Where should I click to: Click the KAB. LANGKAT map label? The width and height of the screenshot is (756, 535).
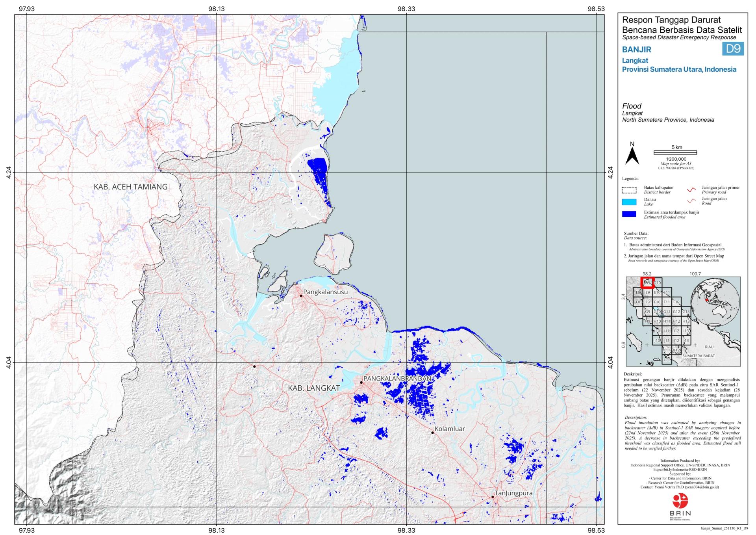314,388
